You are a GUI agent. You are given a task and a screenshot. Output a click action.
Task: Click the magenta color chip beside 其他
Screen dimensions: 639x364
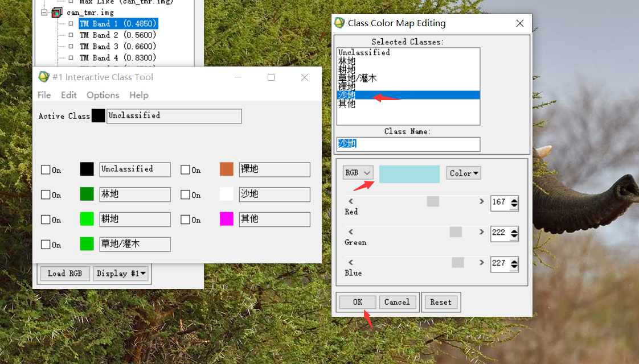coord(226,219)
